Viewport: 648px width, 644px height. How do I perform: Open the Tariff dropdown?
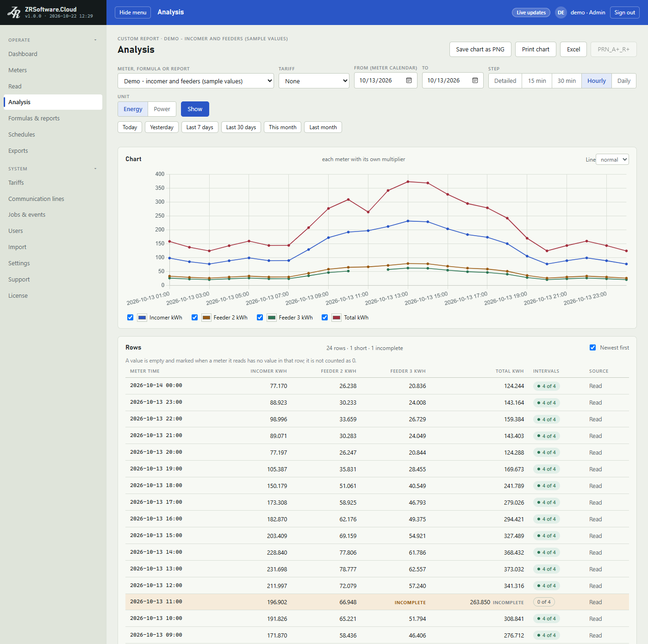point(314,81)
